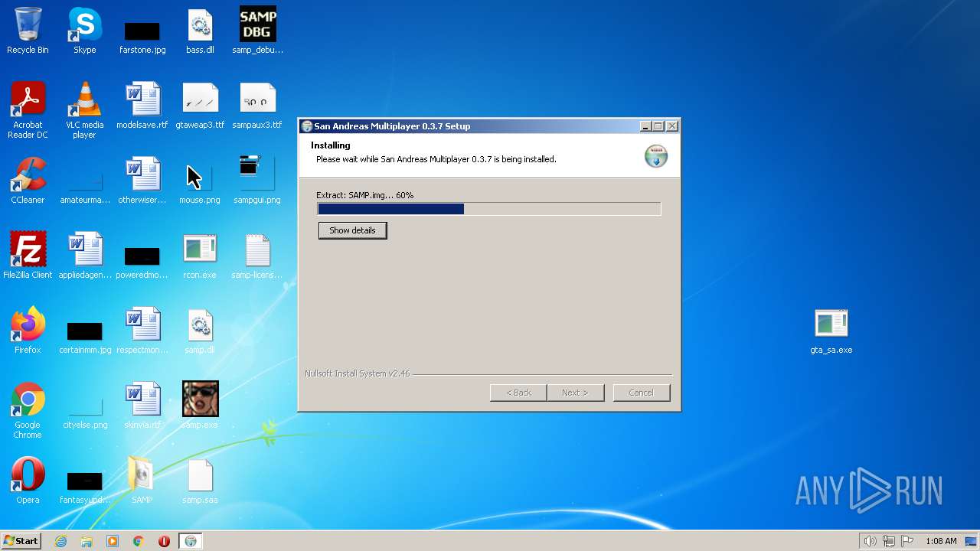
Task: Select the samp.dll file icon
Action: [200, 331]
